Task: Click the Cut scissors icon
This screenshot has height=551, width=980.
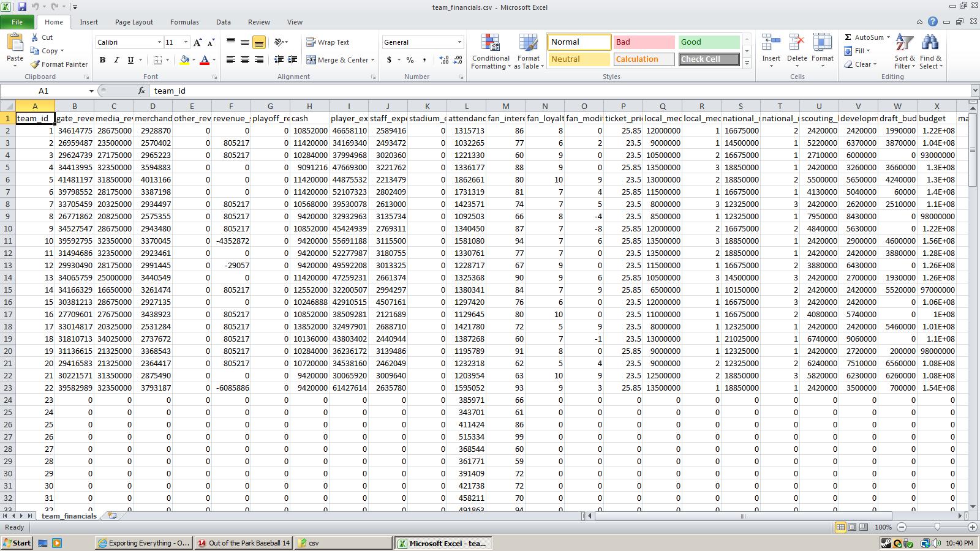Action: 35,37
